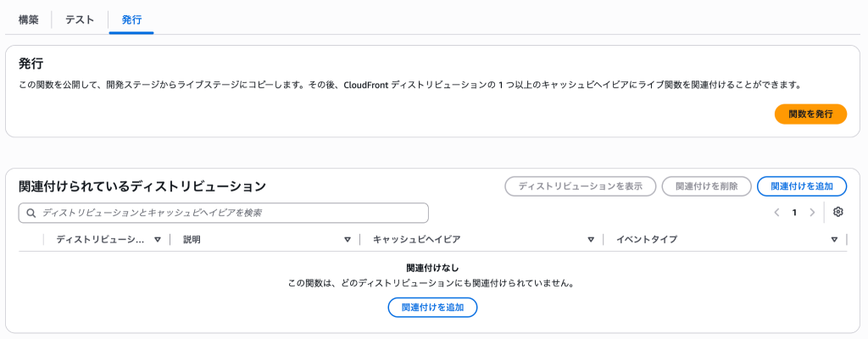Click the ディストリビューションを表示 button
Viewport: 868px width, 339px height.
tap(580, 186)
